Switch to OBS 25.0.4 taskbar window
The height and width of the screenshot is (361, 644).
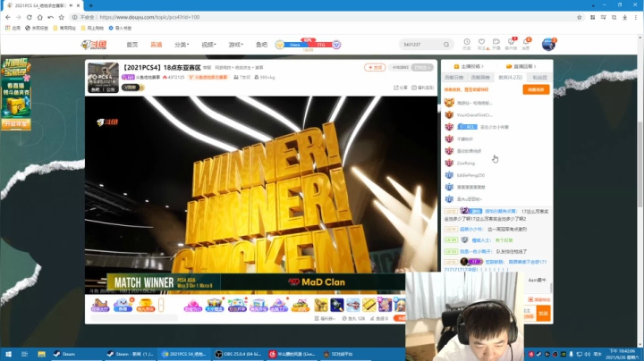click(238, 354)
